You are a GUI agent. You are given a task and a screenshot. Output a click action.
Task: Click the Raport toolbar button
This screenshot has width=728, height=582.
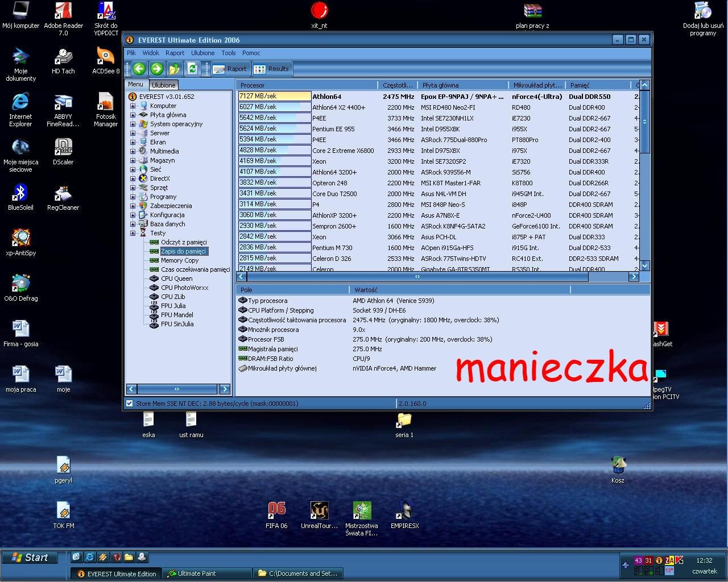230,69
